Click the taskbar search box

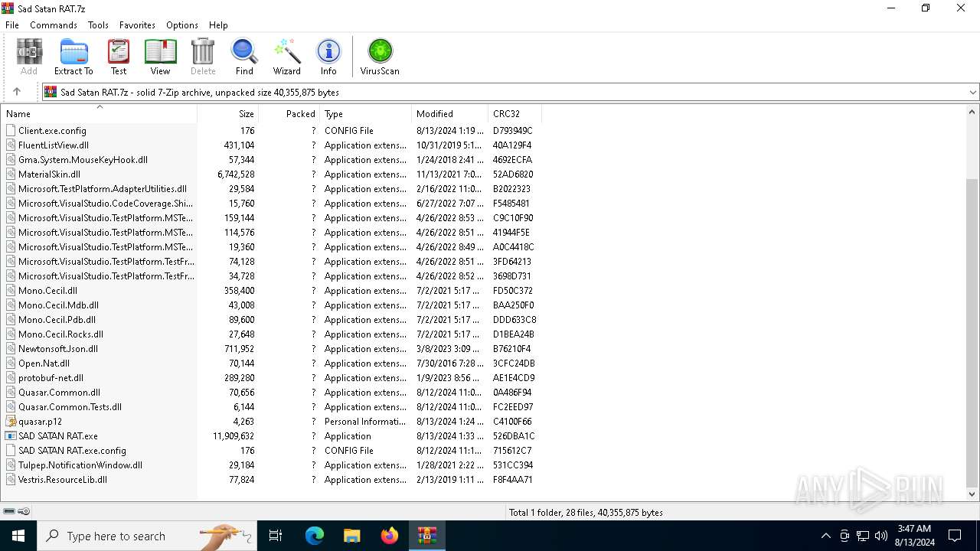[146, 536]
